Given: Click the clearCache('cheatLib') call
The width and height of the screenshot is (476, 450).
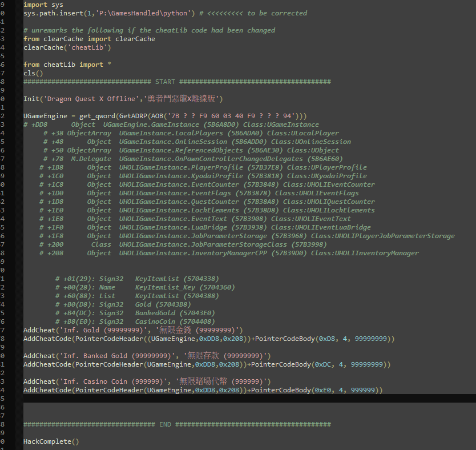Looking at the screenshot, I should point(67,47).
